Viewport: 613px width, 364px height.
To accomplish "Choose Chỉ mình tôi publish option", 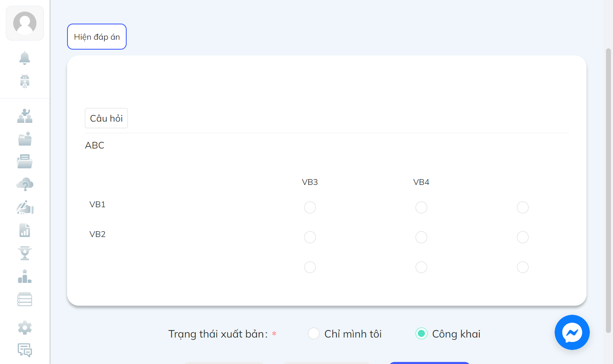I will (x=314, y=333).
